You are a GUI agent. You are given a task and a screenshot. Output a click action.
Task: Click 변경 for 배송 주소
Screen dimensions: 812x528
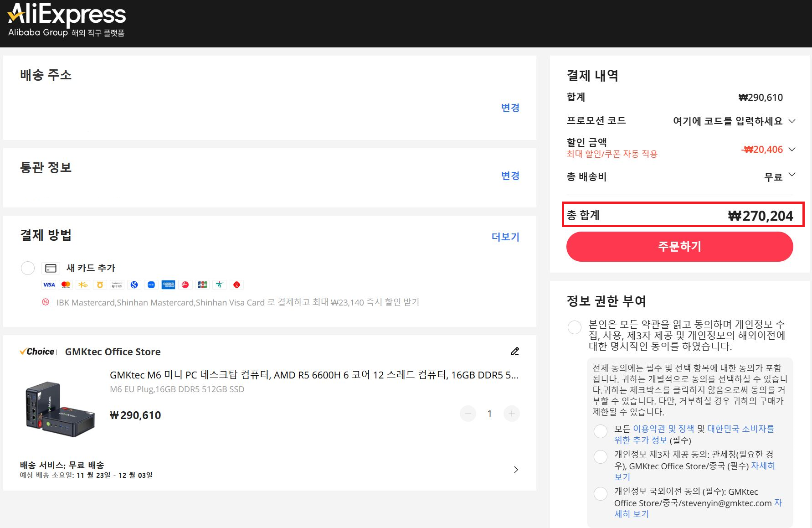(x=510, y=108)
